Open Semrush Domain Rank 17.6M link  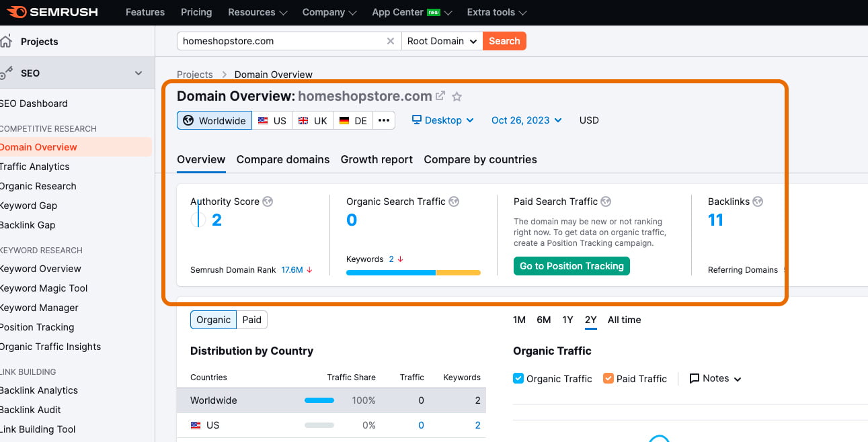coord(292,270)
